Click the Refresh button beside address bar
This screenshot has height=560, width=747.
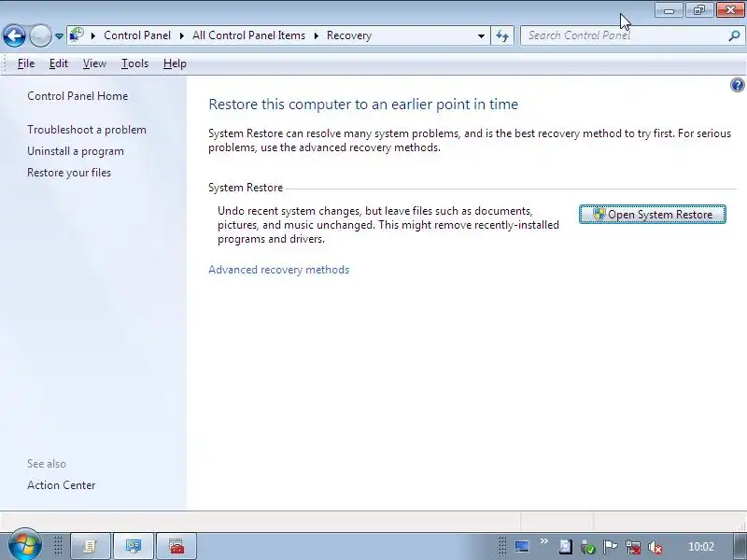coord(502,35)
